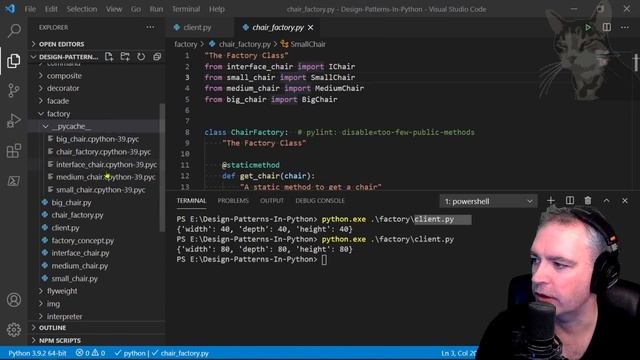
Task: Switch to the DEBUG CONSOLE tab
Action: 320,200
